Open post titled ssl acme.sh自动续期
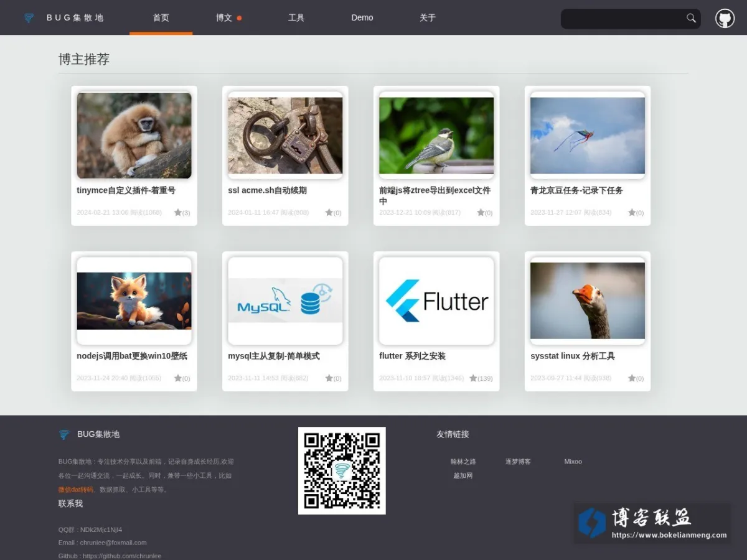The image size is (747, 560). coord(267,190)
